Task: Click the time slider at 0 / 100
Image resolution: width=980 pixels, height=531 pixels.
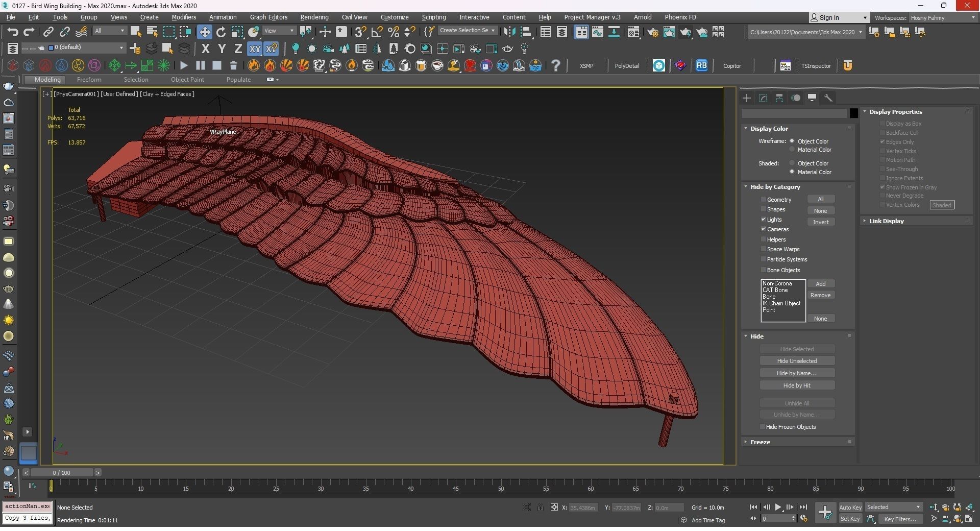Action: pos(61,473)
